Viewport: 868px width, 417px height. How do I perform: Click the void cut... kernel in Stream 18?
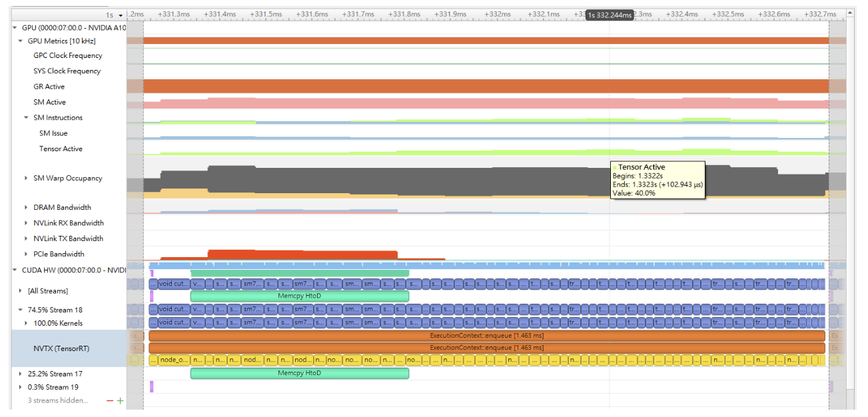coord(173,309)
